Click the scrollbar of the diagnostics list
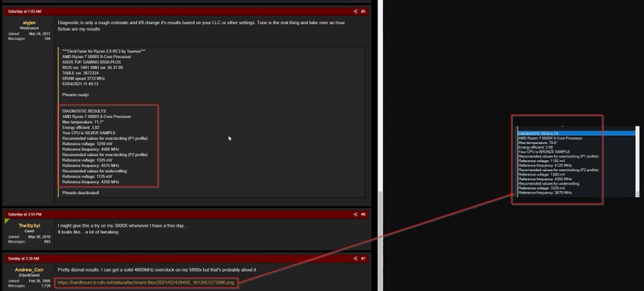 coord(638,162)
